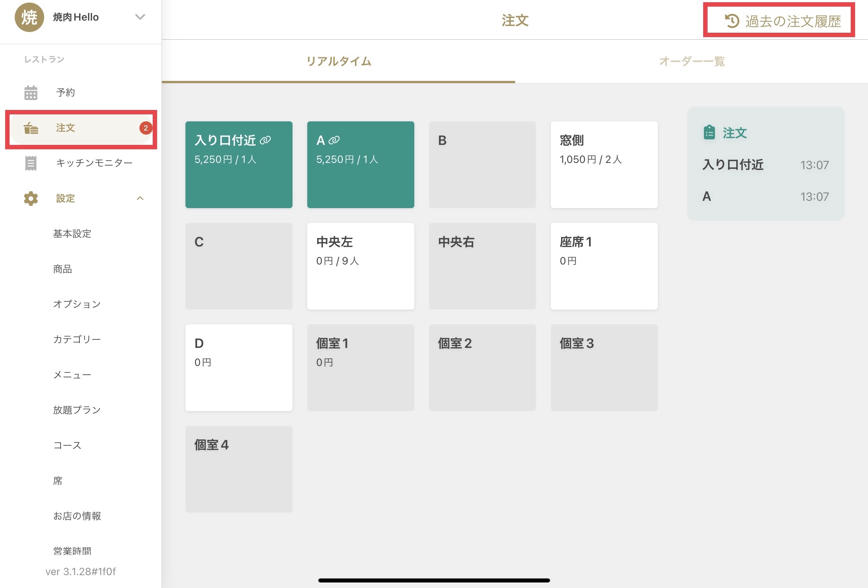Image resolution: width=868 pixels, height=588 pixels.
Task: Click the 注文 order tray icon in the sidebar
Action: click(x=31, y=128)
